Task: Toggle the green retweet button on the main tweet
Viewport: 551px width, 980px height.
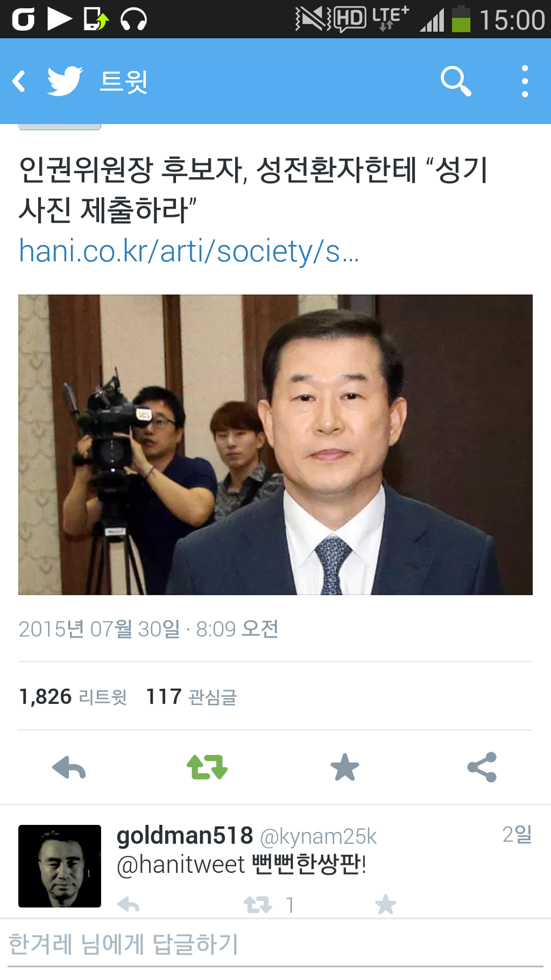Action: point(207,767)
